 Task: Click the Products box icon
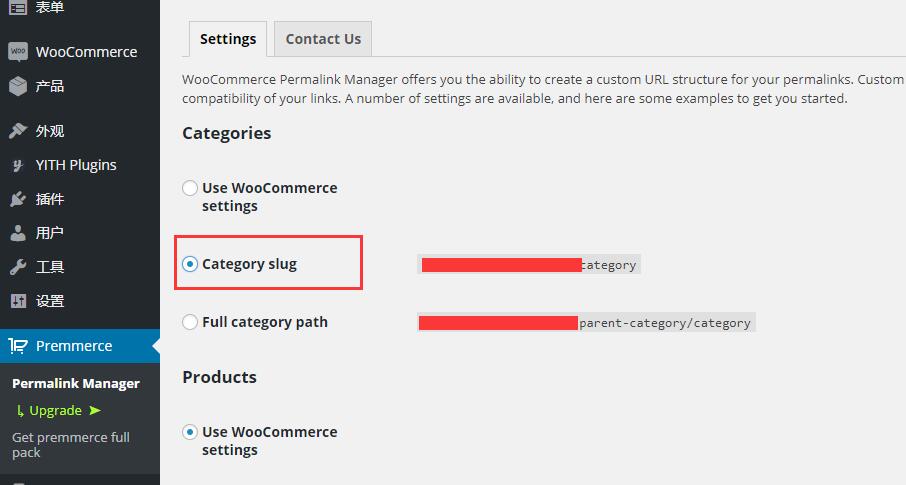pos(18,86)
